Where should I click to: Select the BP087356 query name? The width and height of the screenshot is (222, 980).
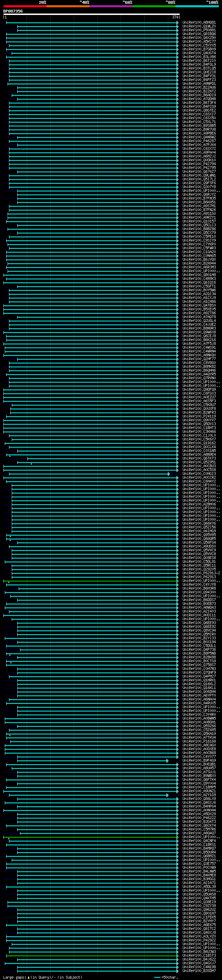pyautogui.click(x=13, y=11)
